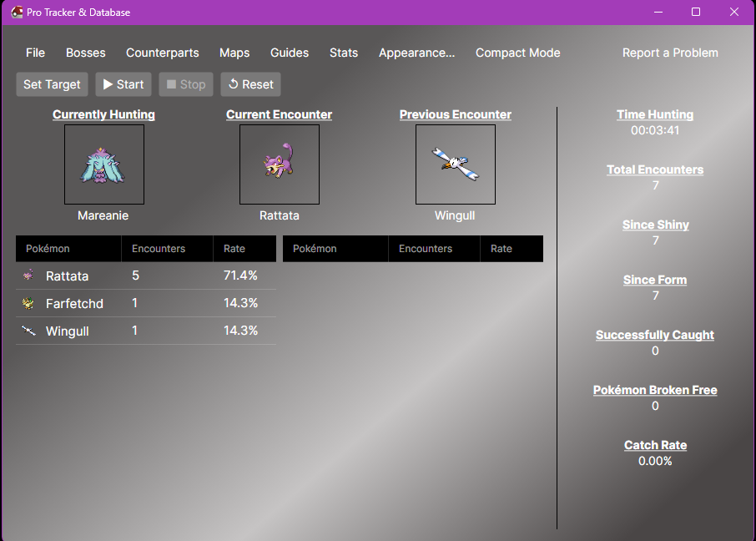Click the Successfully Caught heading

click(655, 335)
